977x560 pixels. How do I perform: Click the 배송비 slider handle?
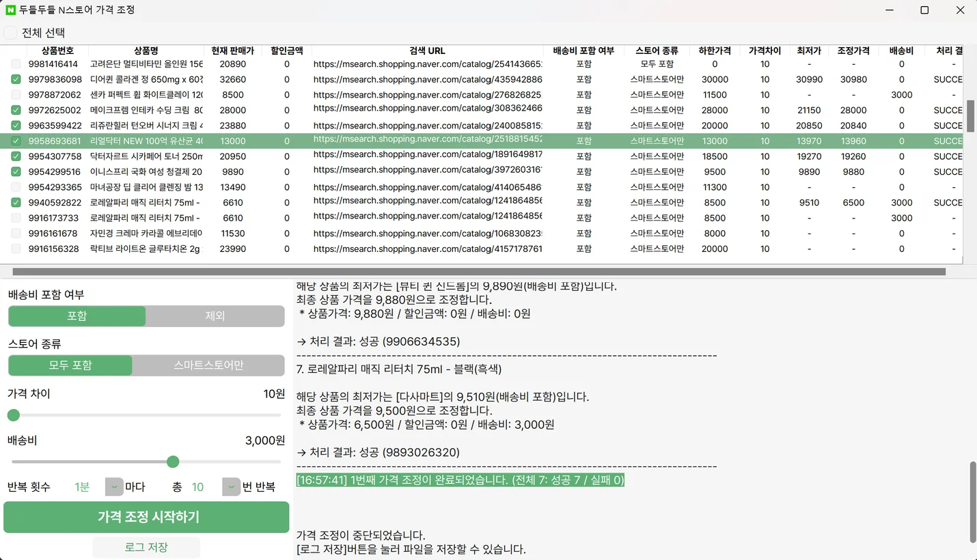(173, 462)
